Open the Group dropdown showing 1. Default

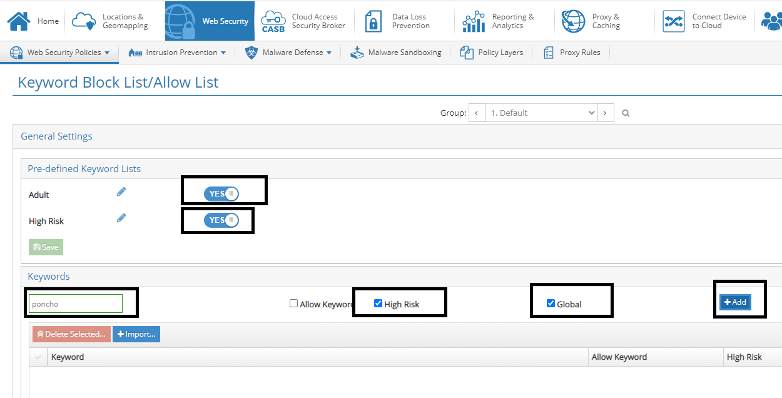tap(541, 113)
